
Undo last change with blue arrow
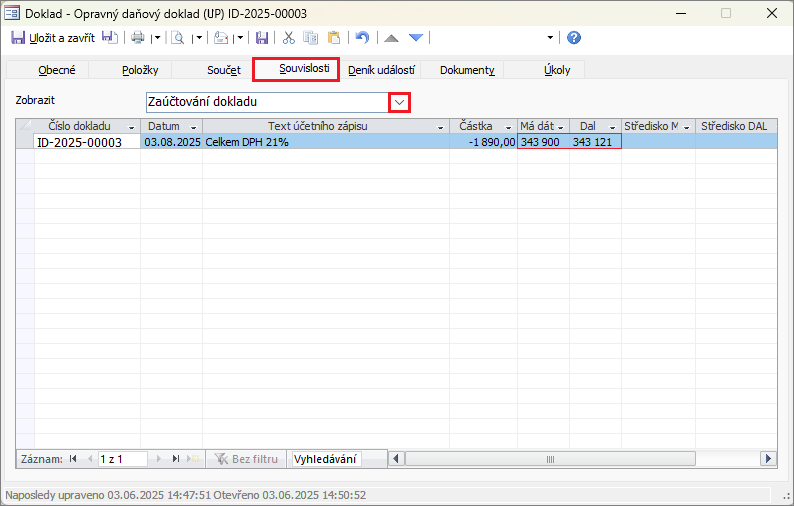363,37
